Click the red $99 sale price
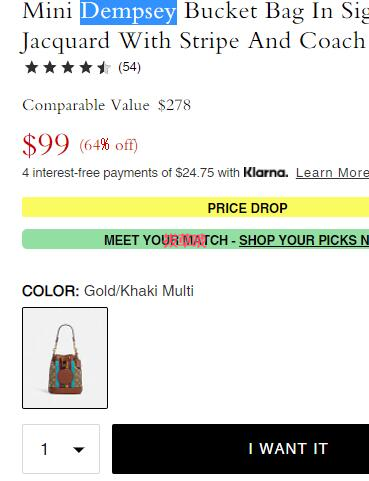Viewport: 369px width, 481px height. click(46, 145)
